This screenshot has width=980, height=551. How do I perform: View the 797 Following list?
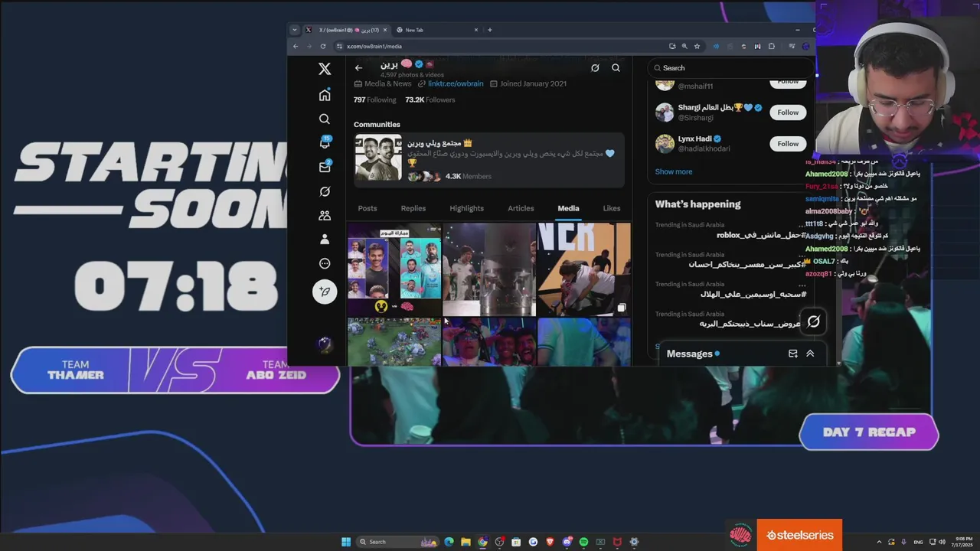(x=374, y=99)
